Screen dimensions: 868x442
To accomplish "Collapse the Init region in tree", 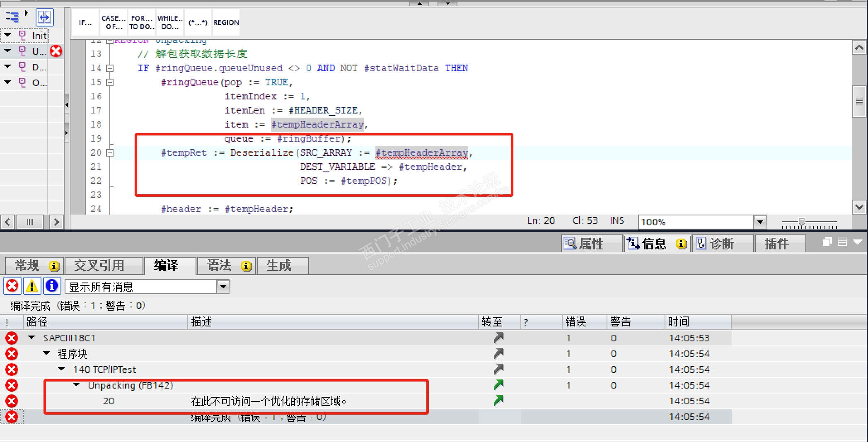I will click(8, 35).
